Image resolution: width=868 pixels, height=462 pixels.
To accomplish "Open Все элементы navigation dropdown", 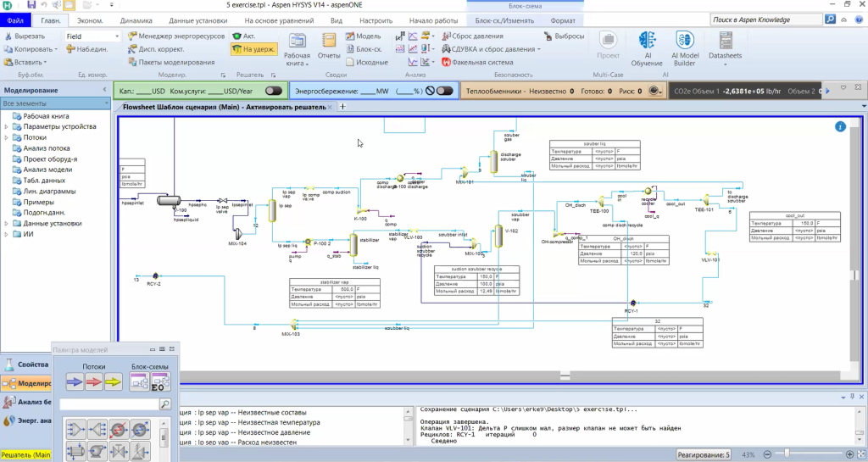I will click(x=54, y=103).
